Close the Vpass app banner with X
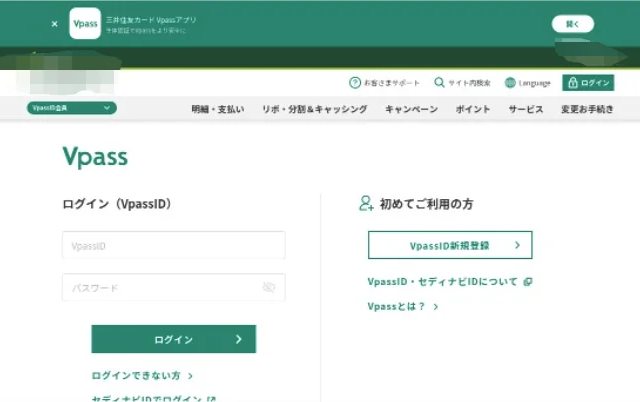Image resolution: width=640 pixels, height=402 pixels. tap(54, 23)
